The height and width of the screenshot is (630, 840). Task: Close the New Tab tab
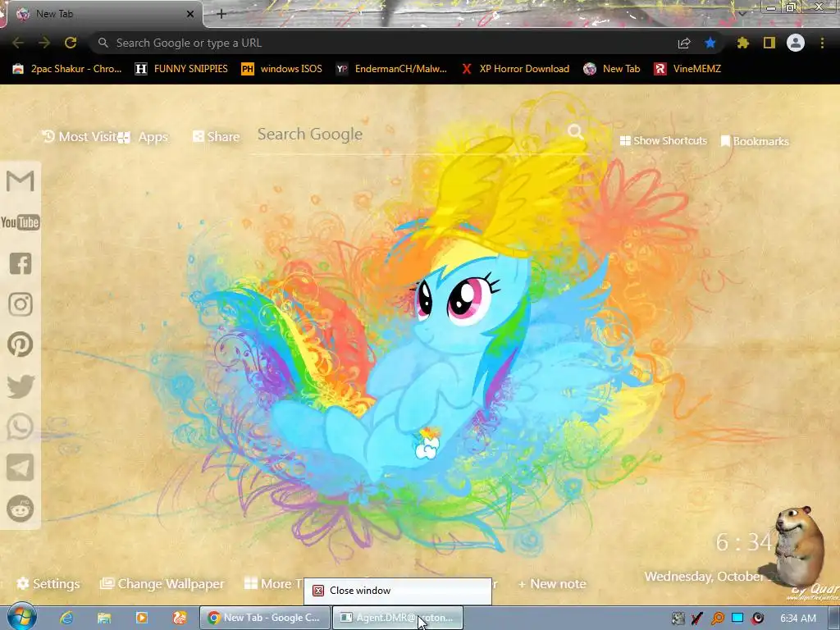pyautogui.click(x=190, y=14)
